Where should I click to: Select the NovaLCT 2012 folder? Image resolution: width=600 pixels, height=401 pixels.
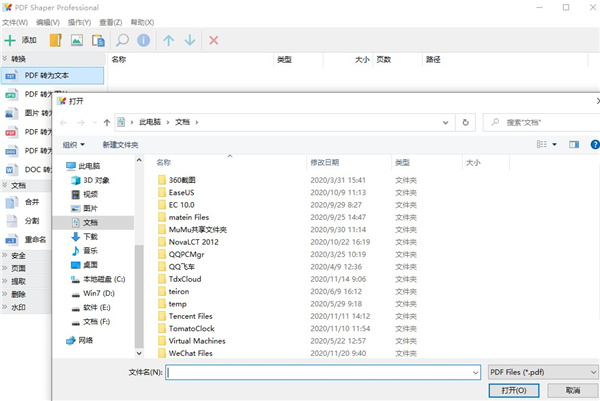click(193, 242)
